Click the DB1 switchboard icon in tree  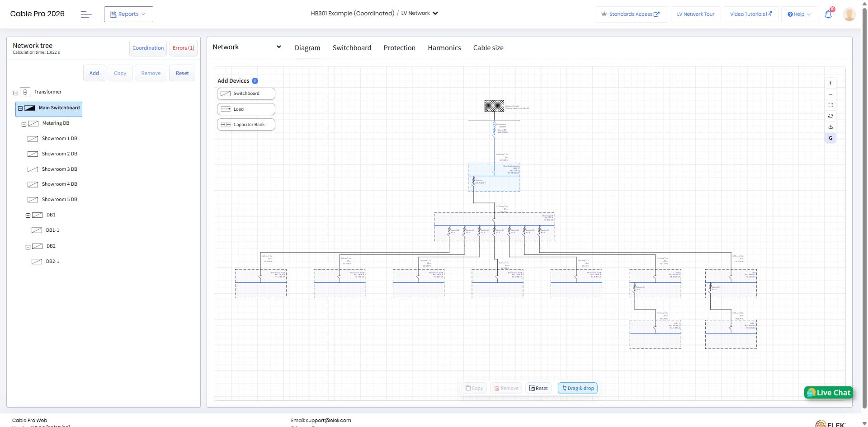tap(37, 215)
